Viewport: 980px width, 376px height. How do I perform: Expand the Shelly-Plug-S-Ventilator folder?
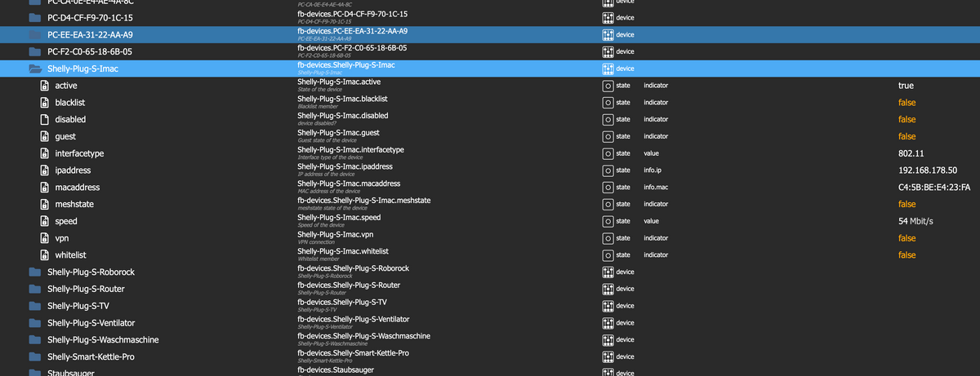coord(34,324)
